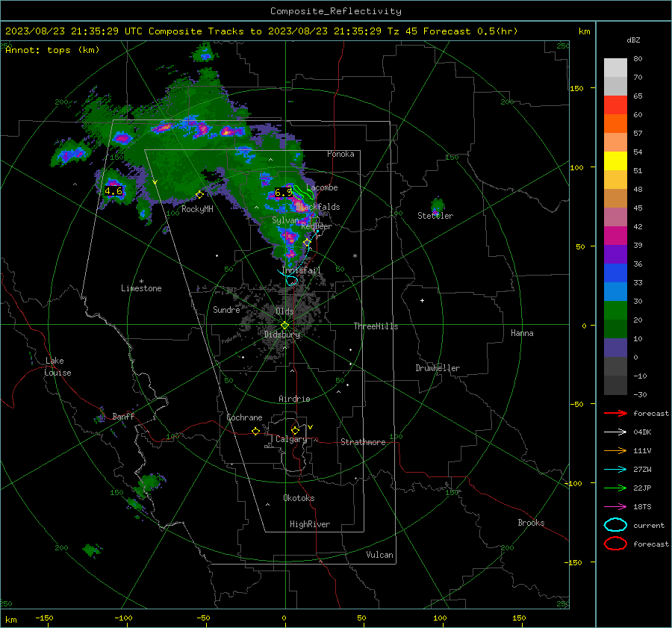This screenshot has width=672, height=628.
Task: Click the red forecast arrow in legend
Action: tap(615, 413)
